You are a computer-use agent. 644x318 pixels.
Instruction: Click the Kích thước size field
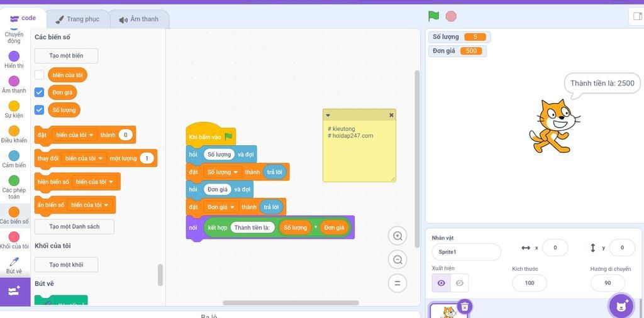[530, 283]
